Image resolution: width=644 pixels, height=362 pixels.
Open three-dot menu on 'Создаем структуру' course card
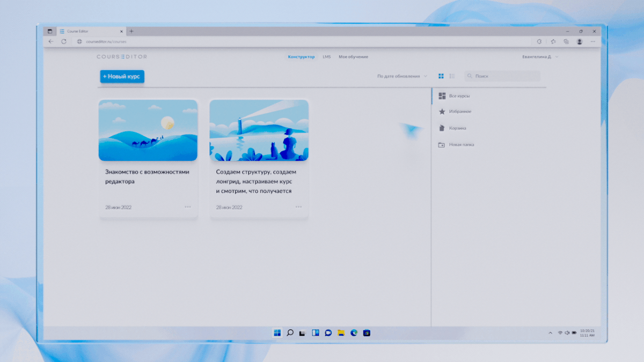(298, 207)
